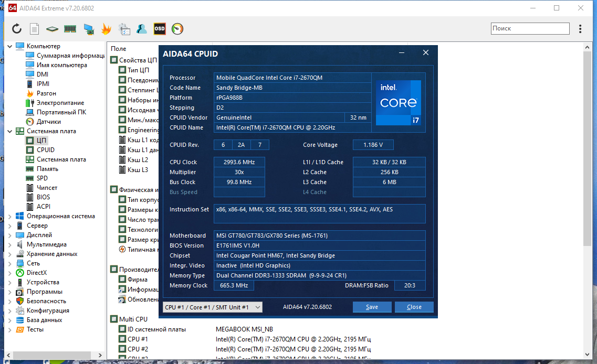Screen dimensions: 597x364
Task: Launch the system stability test flame icon
Action: point(106,29)
